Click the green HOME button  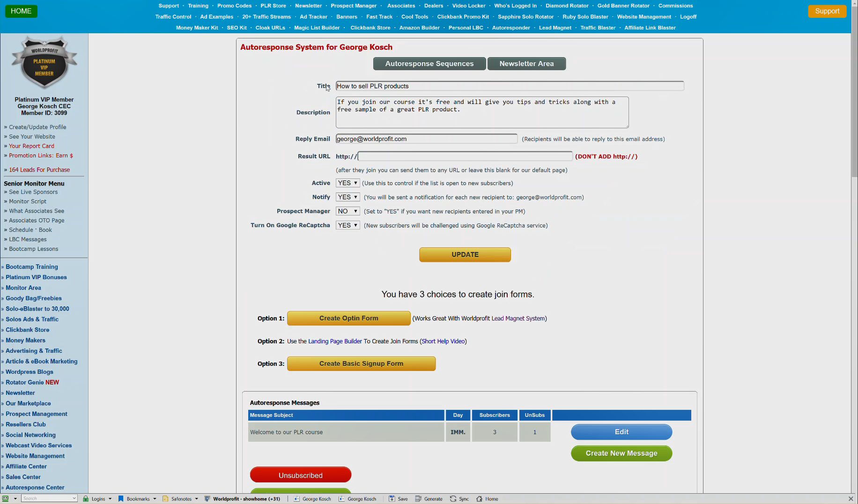(21, 11)
